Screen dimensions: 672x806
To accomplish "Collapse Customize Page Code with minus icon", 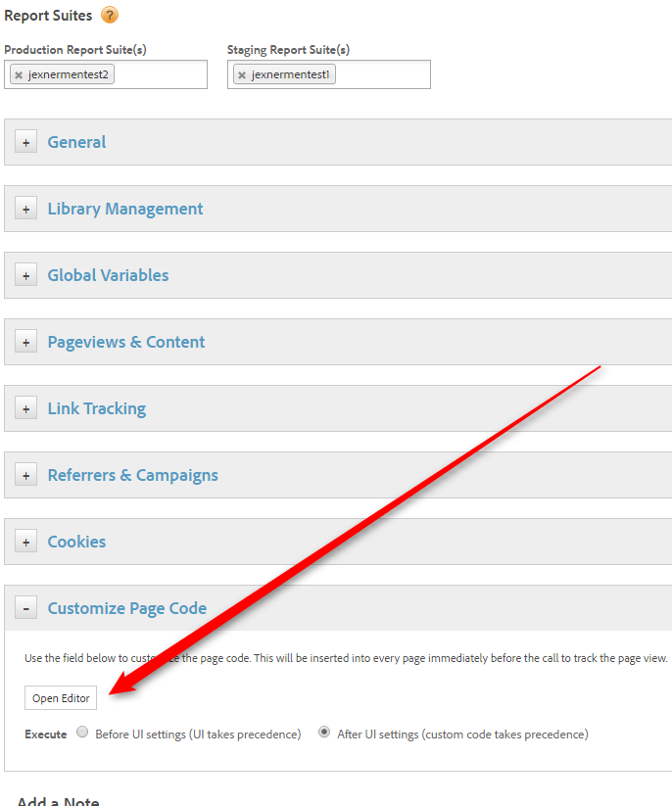I will tap(25, 608).
